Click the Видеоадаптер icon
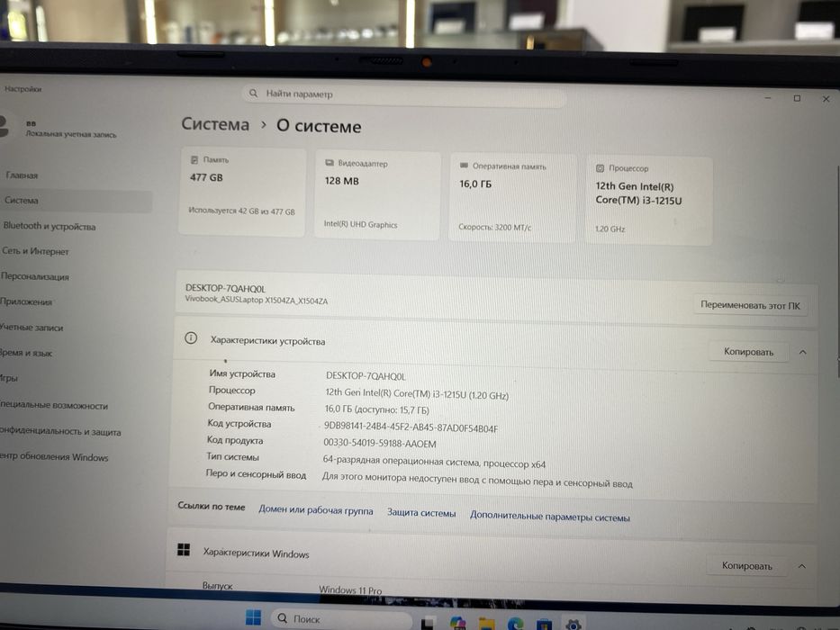The height and width of the screenshot is (630, 840). coord(330,163)
